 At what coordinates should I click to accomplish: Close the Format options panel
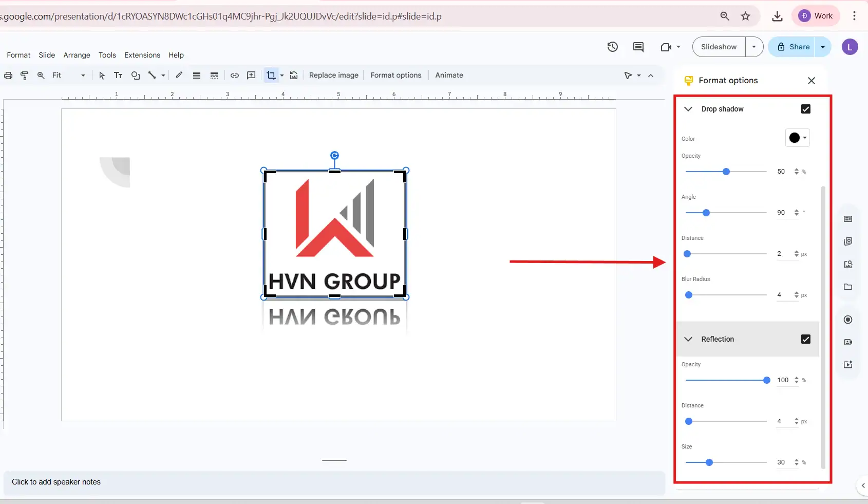point(812,81)
